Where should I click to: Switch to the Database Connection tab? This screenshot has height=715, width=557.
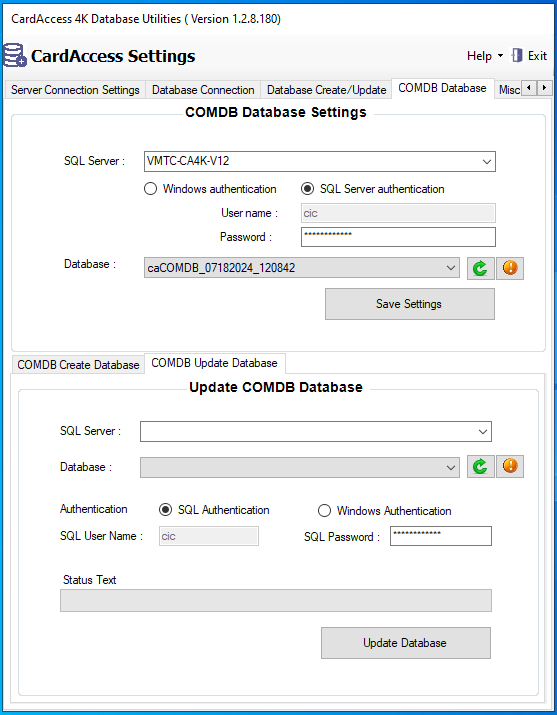point(203,90)
